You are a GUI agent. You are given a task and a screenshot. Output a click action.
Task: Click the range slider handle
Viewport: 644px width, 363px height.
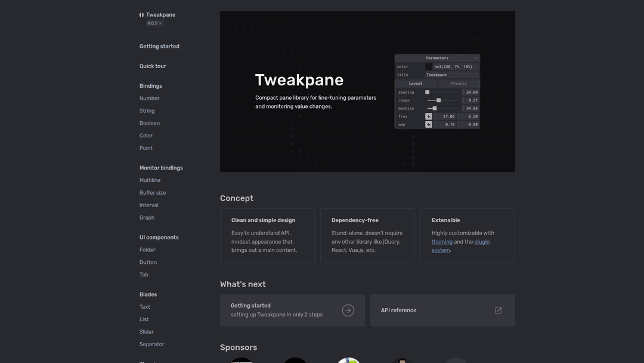pyautogui.click(x=439, y=100)
